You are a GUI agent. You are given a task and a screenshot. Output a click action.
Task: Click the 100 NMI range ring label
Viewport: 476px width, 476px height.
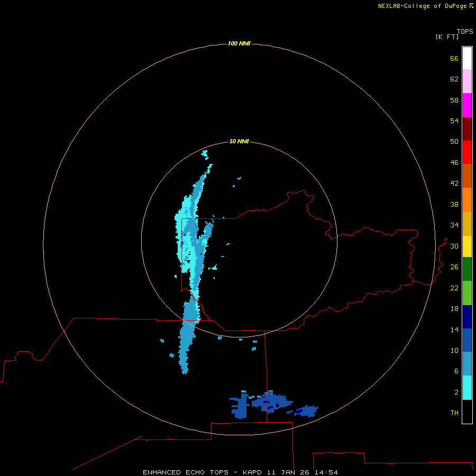click(239, 43)
